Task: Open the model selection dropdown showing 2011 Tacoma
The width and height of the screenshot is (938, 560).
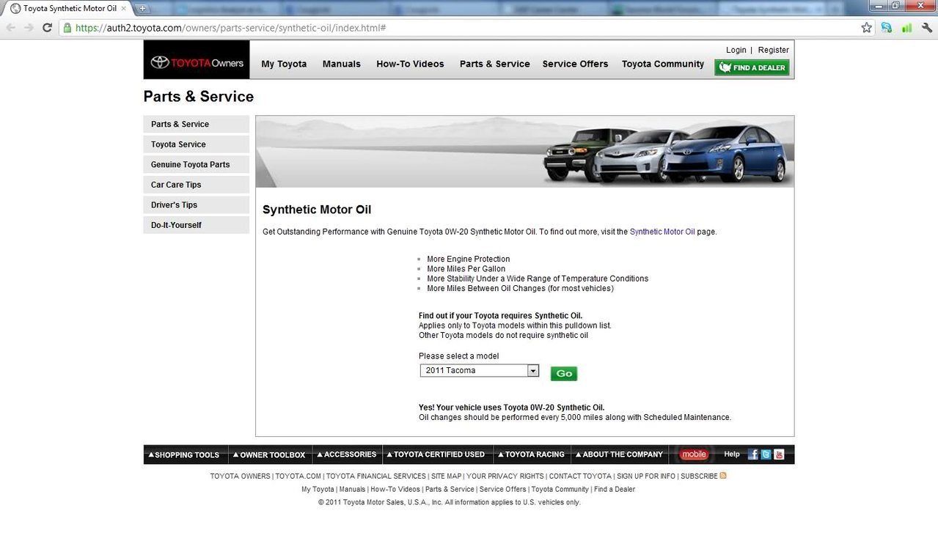Action: click(x=480, y=371)
